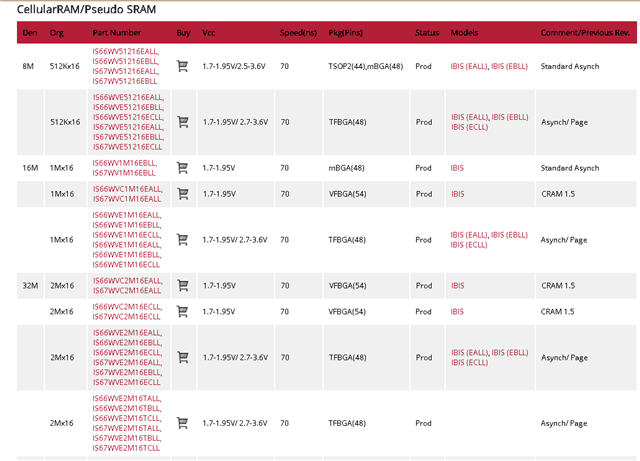Open part link IS66WVE2M16TALL

pos(127,398)
